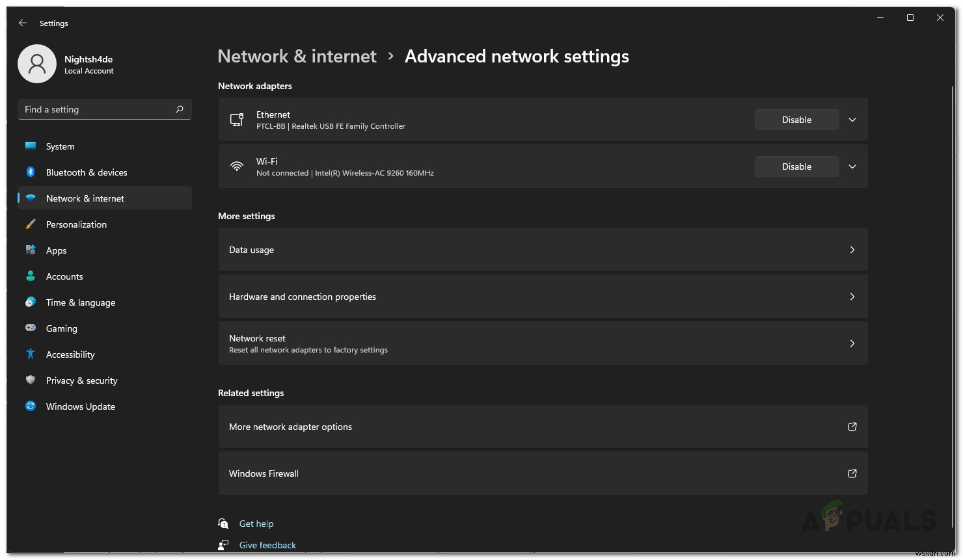Open Bluetooth & devices via its icon

coord(31,172)
